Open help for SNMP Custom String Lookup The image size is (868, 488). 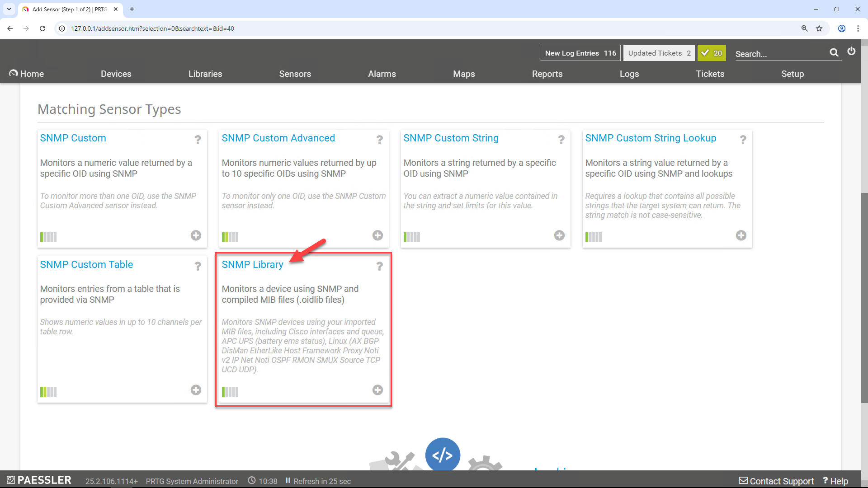pyautogui.click(x=742, y=140)
